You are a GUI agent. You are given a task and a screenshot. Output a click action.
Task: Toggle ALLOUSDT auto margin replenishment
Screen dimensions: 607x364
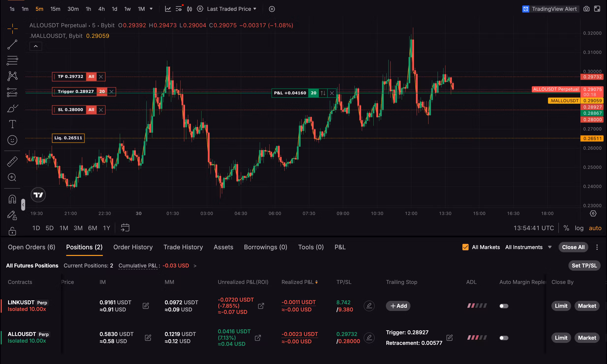[x=504, y=338]
